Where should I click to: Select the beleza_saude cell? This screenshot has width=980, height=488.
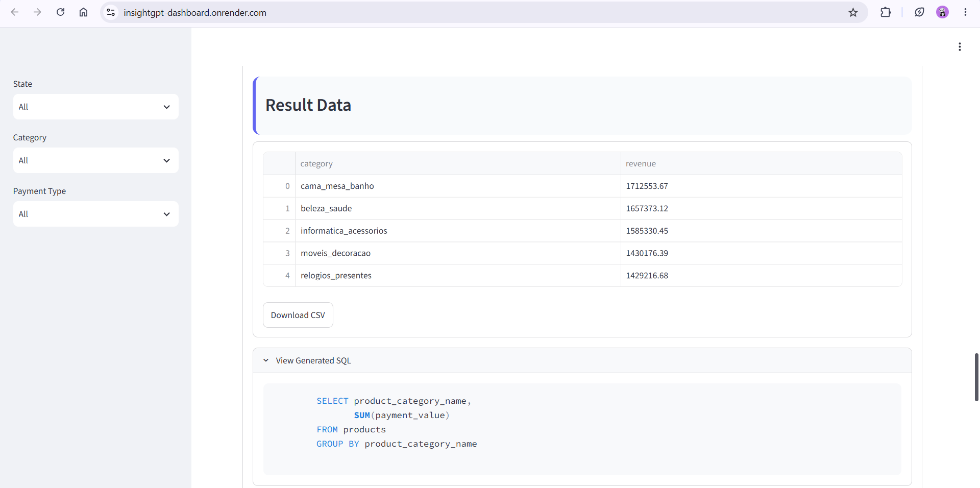click(458, 209)
